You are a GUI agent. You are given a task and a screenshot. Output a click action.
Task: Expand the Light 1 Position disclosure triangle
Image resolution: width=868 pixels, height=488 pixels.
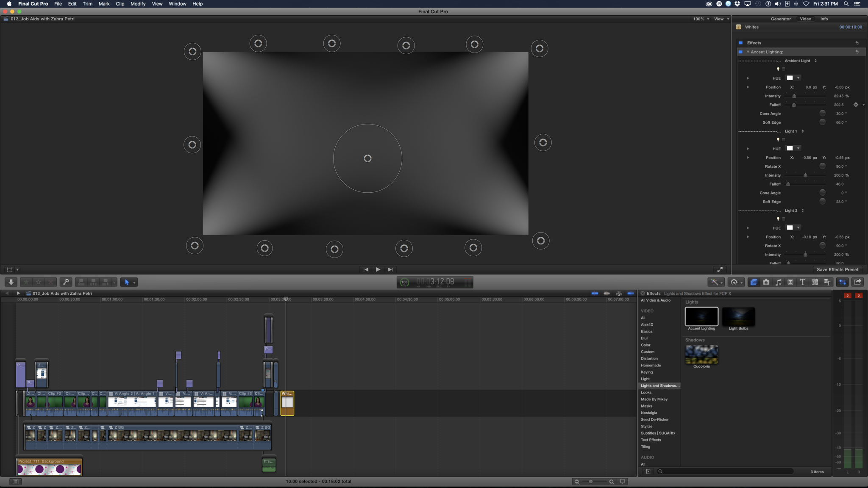click(x=748, y=158)
